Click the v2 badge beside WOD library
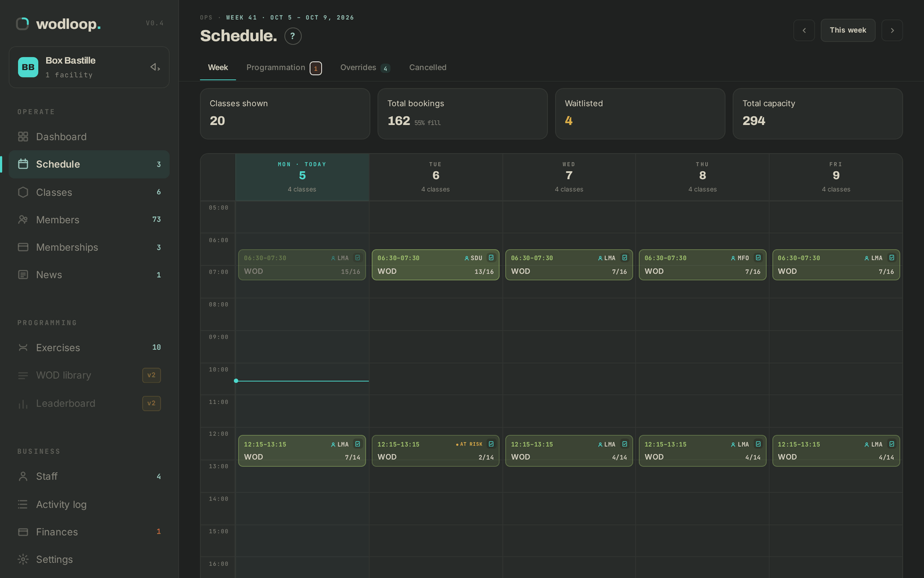The image size is (924, 578). click(x=151, y=375)
